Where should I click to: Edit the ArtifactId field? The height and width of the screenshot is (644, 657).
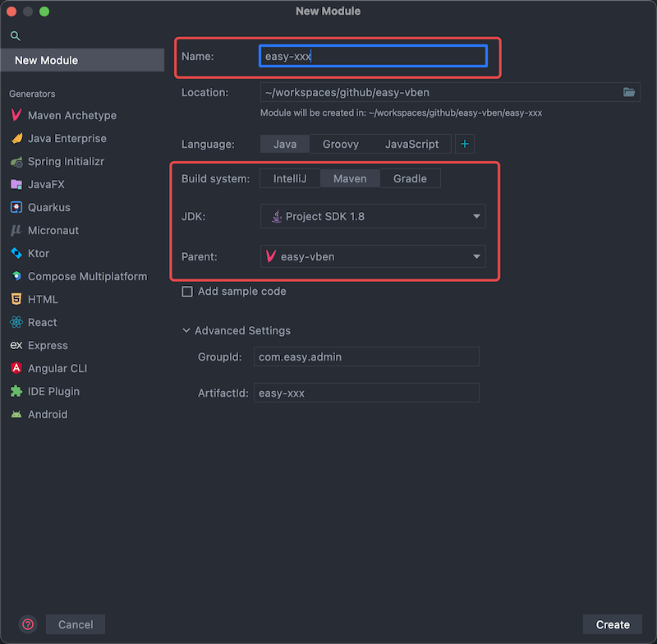[x=366, y=393]
